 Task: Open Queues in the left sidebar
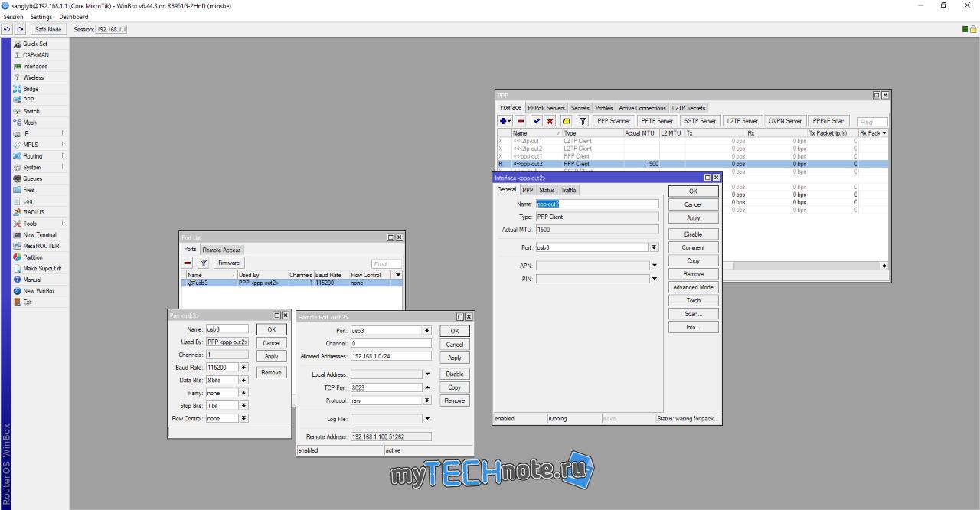point(32,178)
